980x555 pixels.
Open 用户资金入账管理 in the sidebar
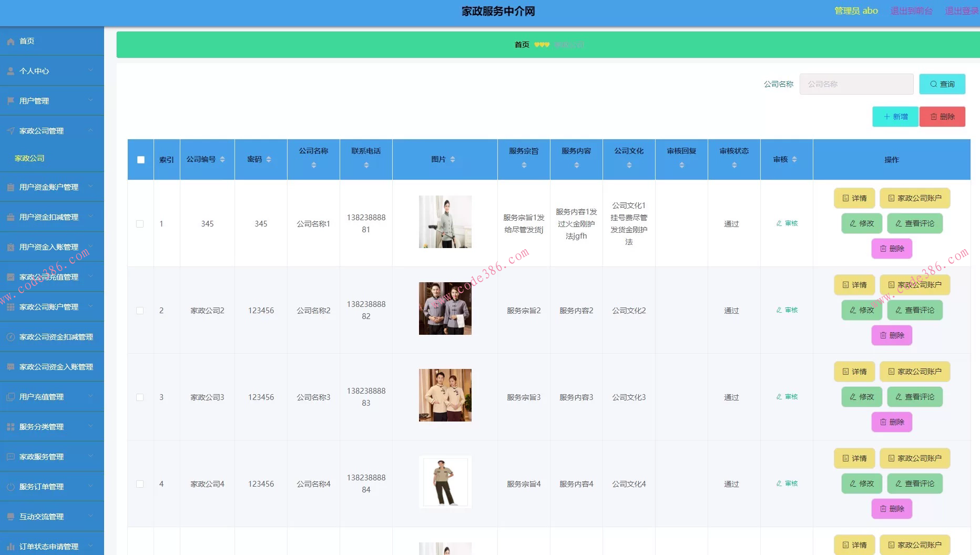52,247
